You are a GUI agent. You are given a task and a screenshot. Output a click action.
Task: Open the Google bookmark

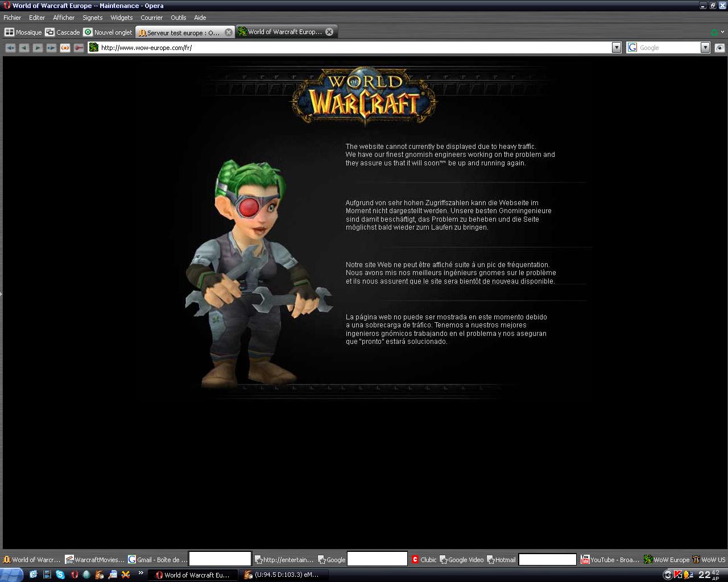[332, 560]
